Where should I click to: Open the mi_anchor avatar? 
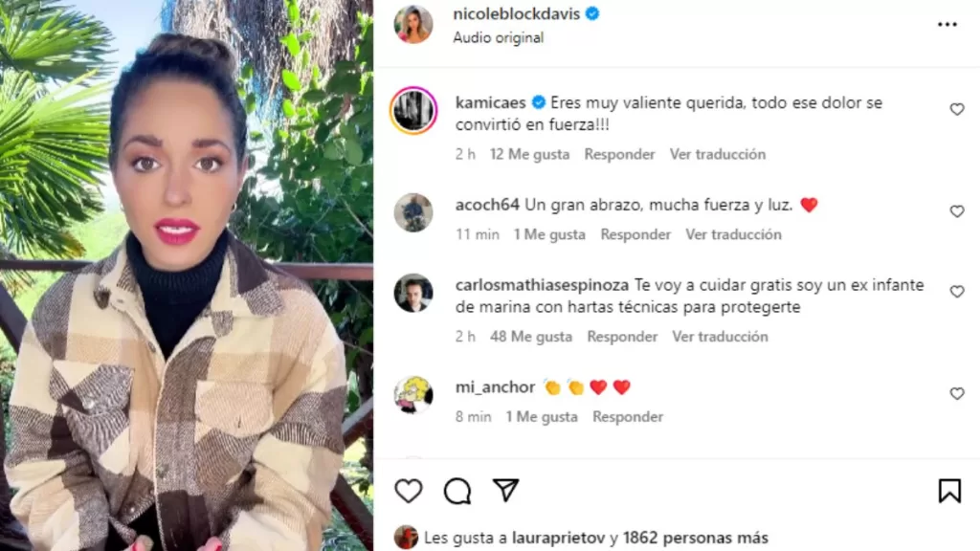pyautogui.click(x=413, y=395)
